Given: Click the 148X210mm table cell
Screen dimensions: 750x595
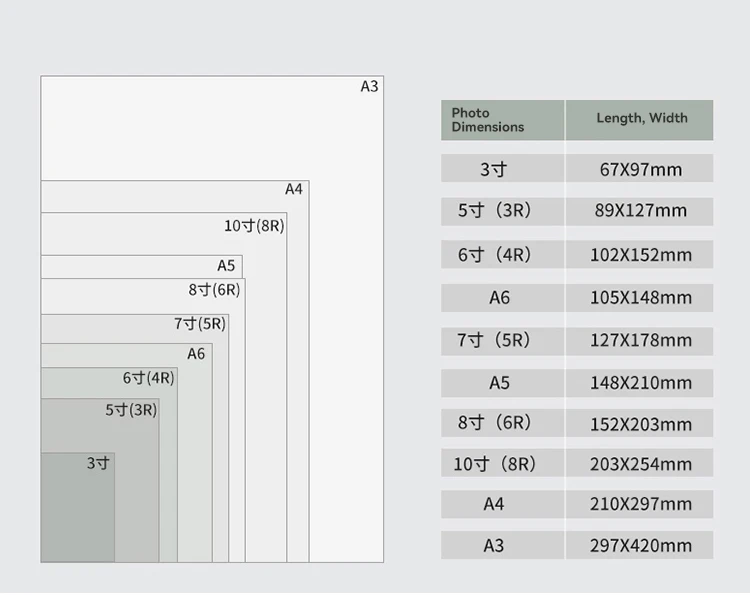Looking at the screenshot, I should pos(640,383).
